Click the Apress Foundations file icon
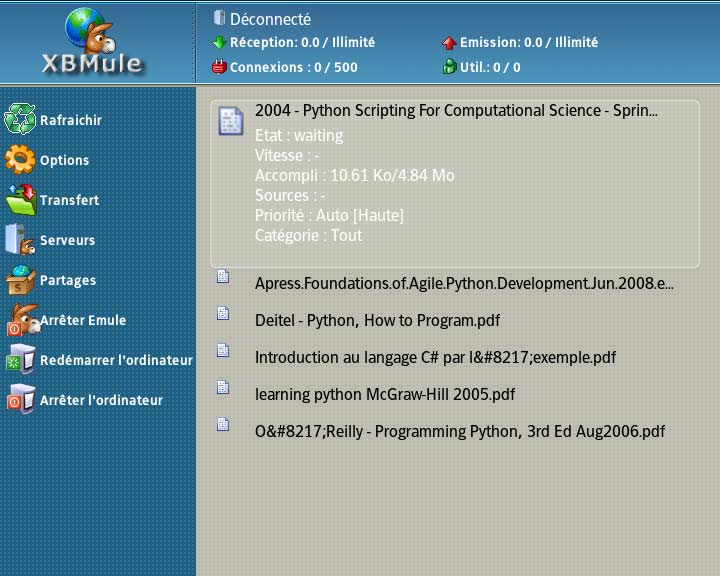 click(x=223, y=276)
